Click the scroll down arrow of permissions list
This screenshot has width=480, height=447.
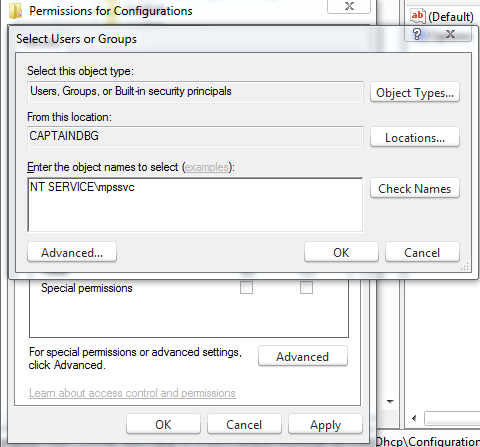[390, 401]
